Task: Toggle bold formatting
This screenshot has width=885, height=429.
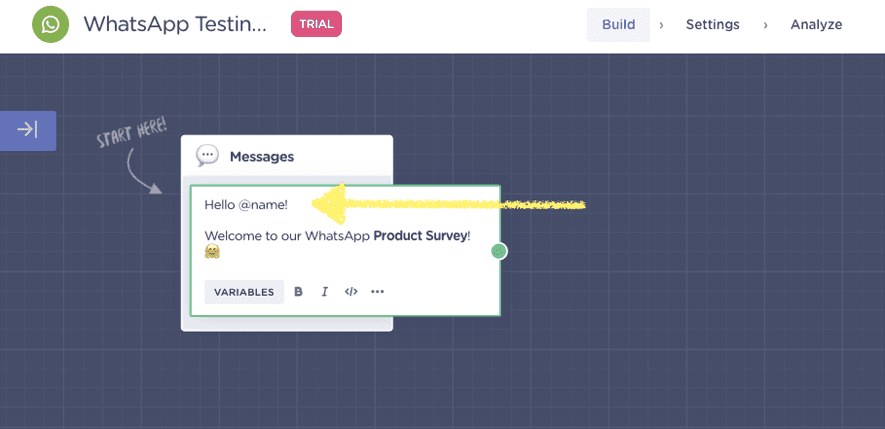Action: pos(299,292)
